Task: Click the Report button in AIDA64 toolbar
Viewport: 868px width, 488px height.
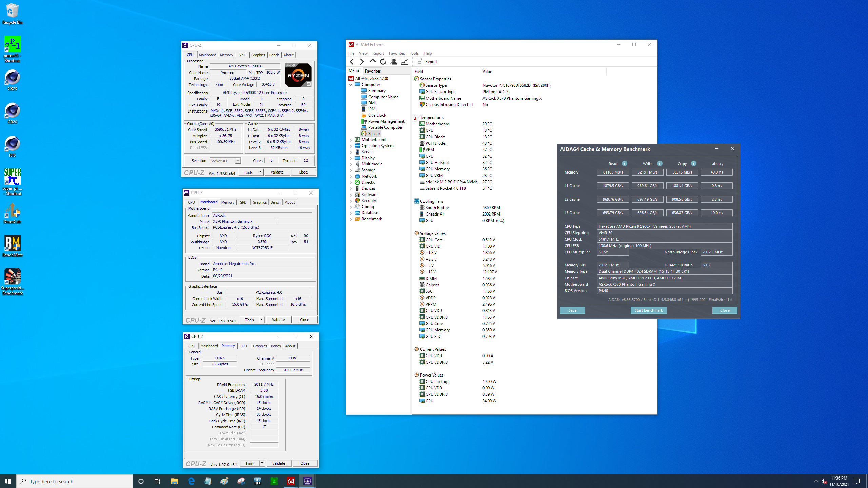Action: click(x=427, y=62)
